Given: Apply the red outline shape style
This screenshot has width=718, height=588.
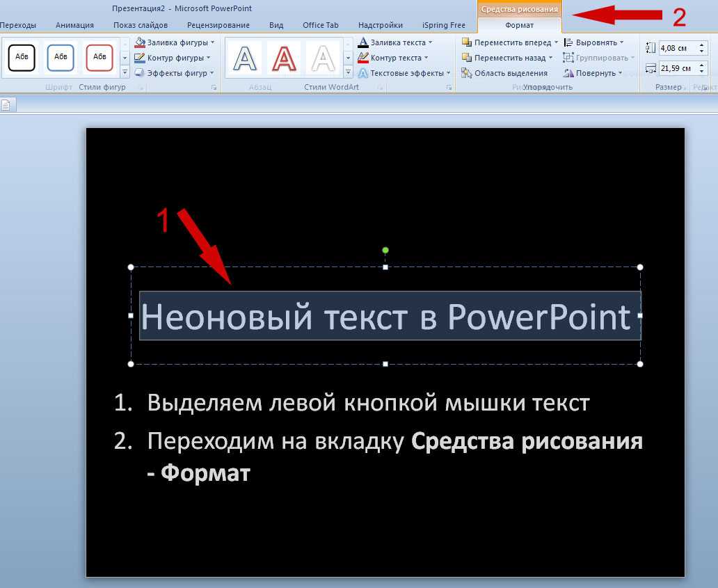Looking at the screenshot, I should (99, 57).
